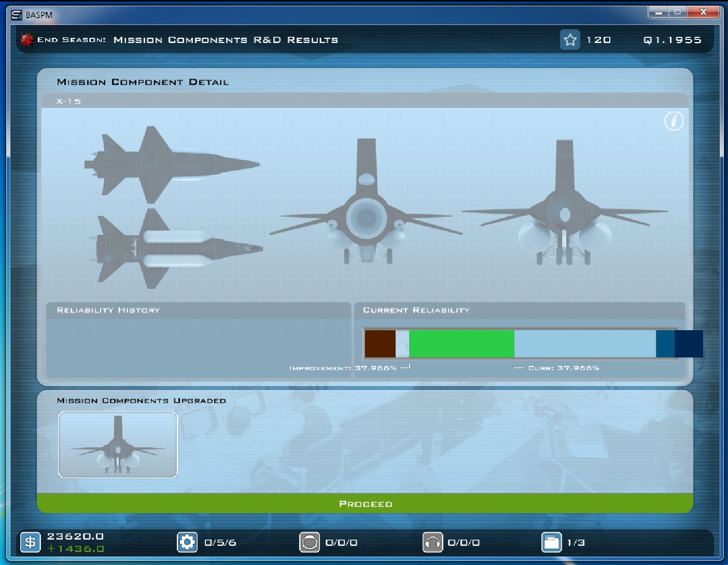Screen dimensions: 728x565
Task: Open the X-15 info icon
Action: click(x=674, y=121)
